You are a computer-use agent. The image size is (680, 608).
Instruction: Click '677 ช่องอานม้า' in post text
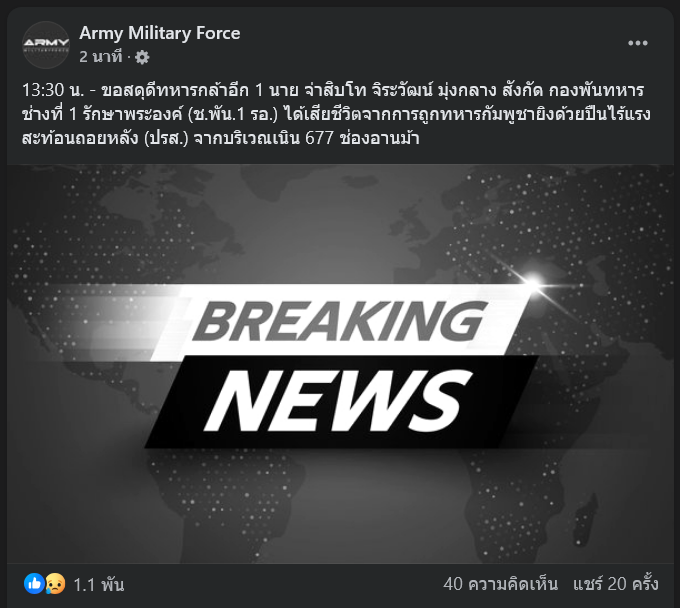[x=362, y=138]
